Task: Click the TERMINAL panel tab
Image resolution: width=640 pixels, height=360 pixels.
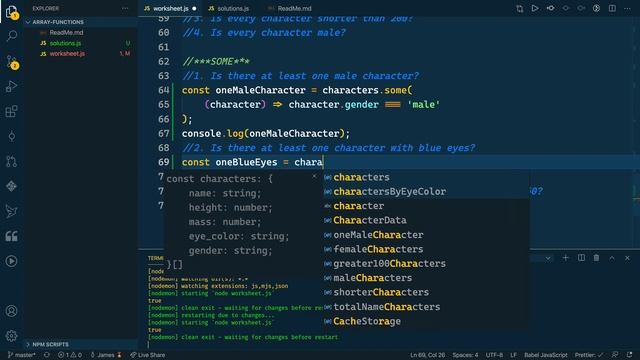Action: coord(156,258)
